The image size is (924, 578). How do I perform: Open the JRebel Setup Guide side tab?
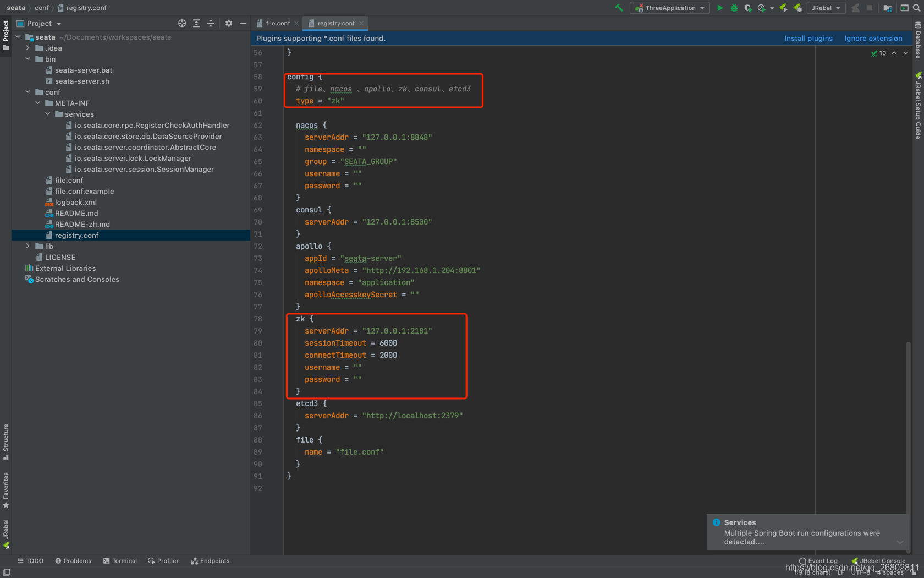(x=918, y=106)
